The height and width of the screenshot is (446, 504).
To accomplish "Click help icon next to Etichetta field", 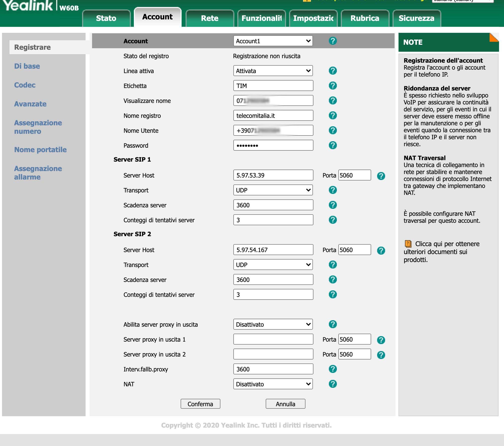I will [333, 86].
